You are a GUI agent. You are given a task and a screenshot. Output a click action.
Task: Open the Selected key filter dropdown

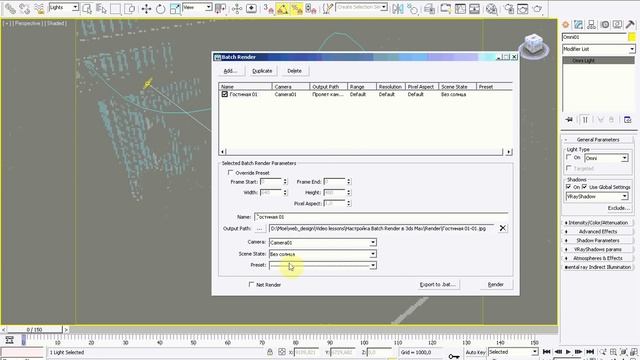(x=513, y=352)
